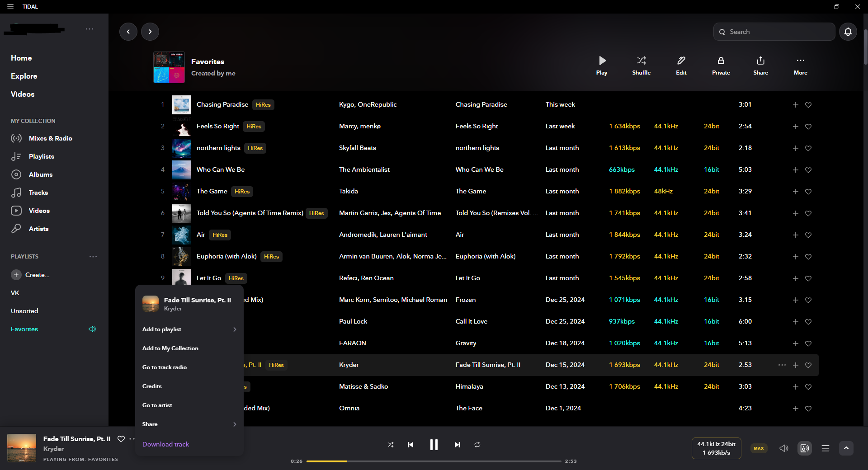Open the Favorites playlist in sidebar
This screenshot has height=470, width=868.
(24, 329)
